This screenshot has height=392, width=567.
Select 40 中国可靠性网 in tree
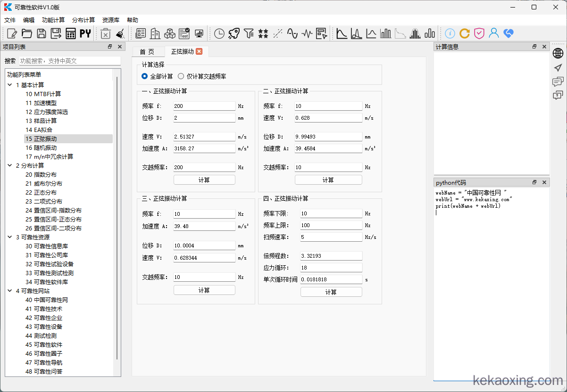pyautogui.click(x=47, y=300)
